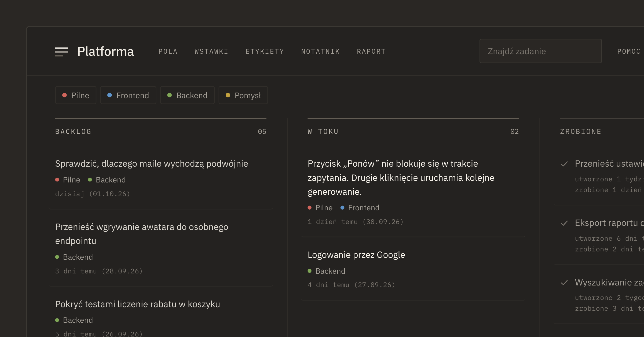Viewport: 644px width, 337px height.
Task: Click the date '3 dni temu (28.09.26)'
Action: click(x=99, y=271)
